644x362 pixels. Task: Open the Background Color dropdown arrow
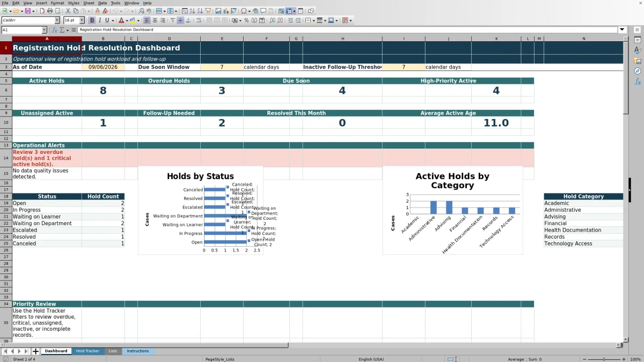pyautogui.click(x=138, y=20)
